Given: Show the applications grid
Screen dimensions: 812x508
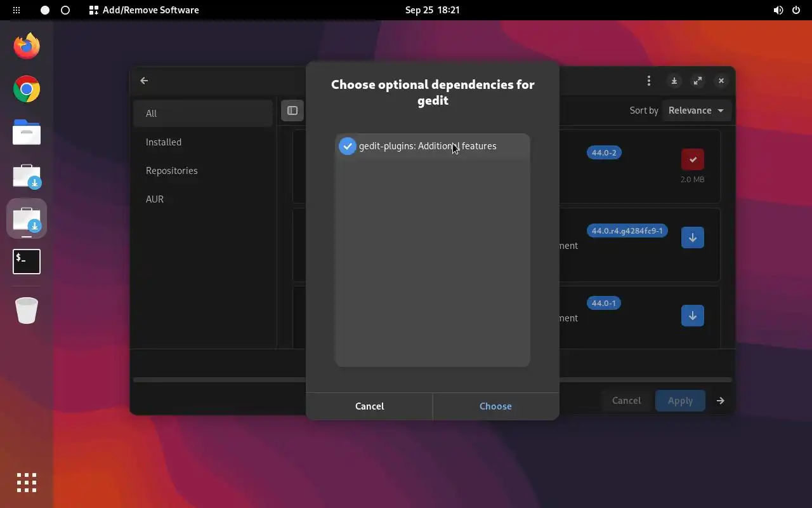Looking at the screenshot, I should coord(27,483).
